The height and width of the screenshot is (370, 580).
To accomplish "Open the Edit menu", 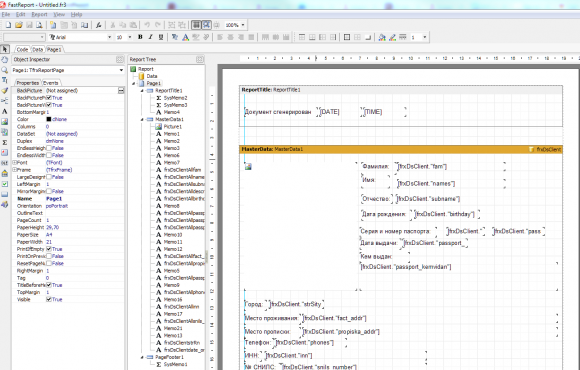I will [x=20, y=14].
